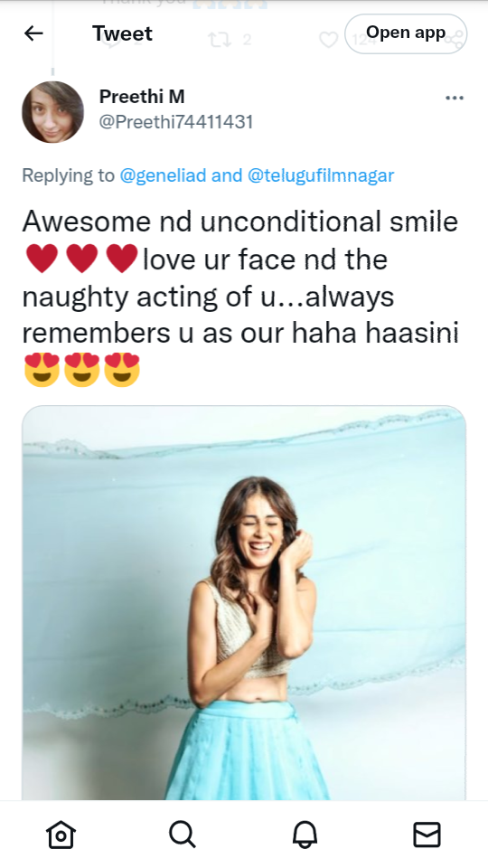The width and height of the screenshot is (488, 868).
Task: Select the Tweet header title
Action: point(122,33)
